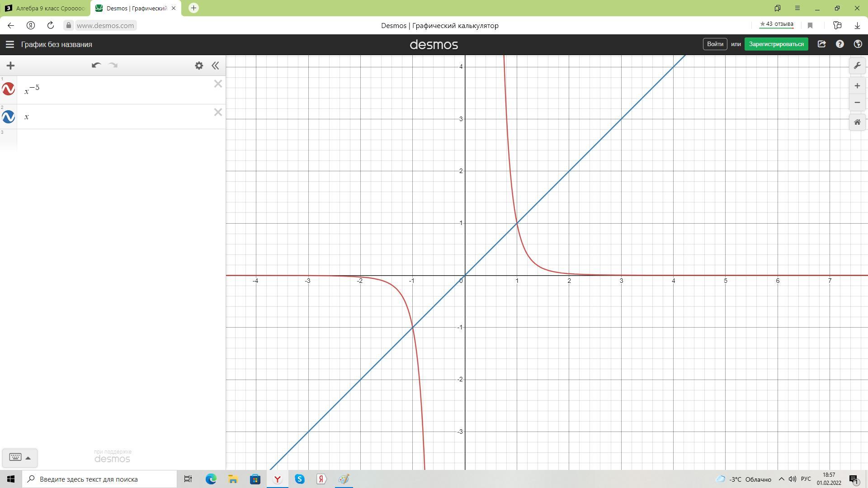The height and width of the screenshot is (488, 868).
Task: Redo the last undone action
Action: point(113,66)
